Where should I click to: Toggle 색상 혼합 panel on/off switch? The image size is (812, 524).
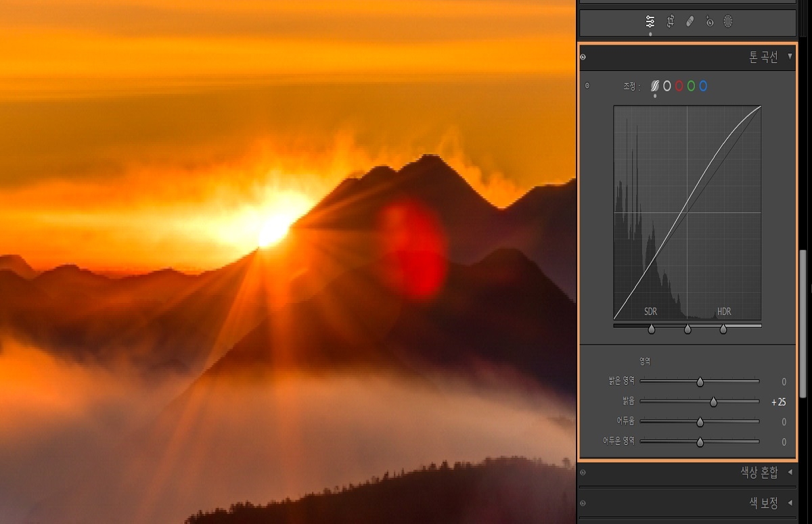click(583, 473)
